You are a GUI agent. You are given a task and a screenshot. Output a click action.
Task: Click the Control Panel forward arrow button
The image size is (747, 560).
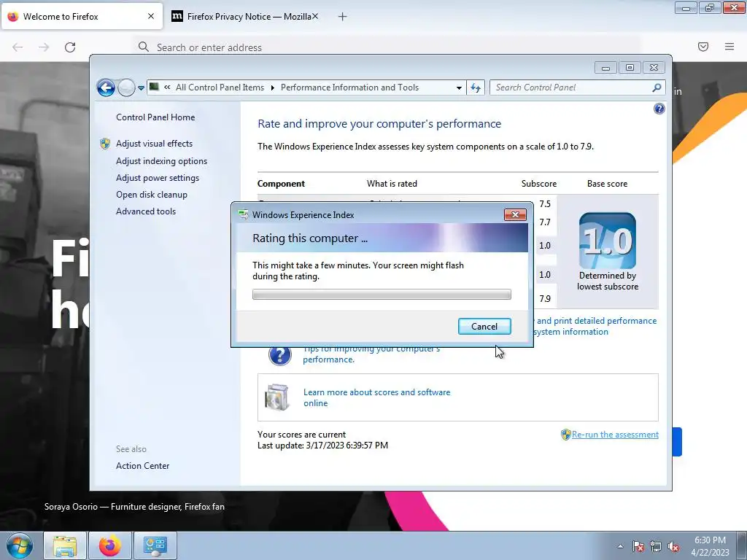(126, 87)
